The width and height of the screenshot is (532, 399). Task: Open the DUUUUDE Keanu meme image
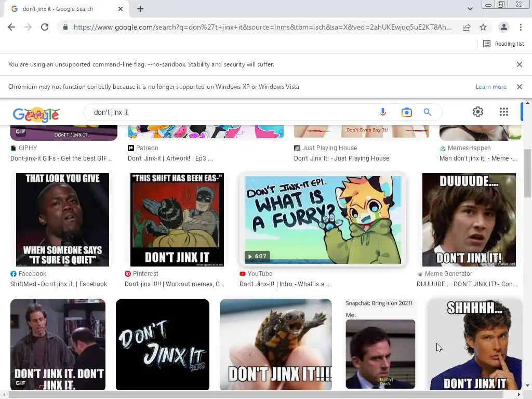tap(469, 220)
